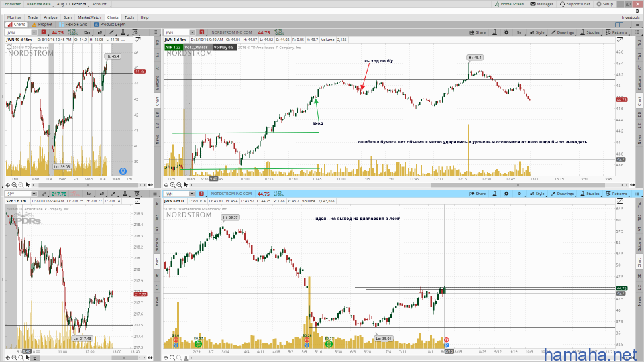Open Drawings menu in JWN 1m chart toolbar
The height and width of the screenshot is (362, 644).
pos(562,32)
